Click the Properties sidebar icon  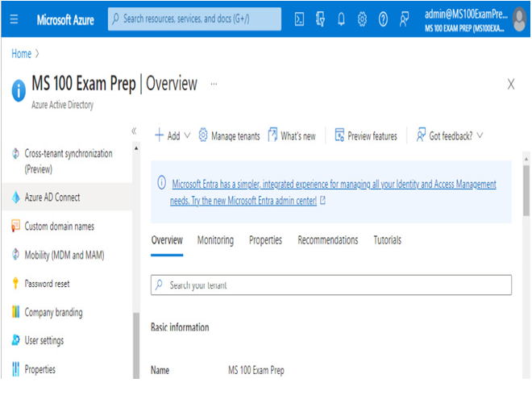tap(15, 369)
